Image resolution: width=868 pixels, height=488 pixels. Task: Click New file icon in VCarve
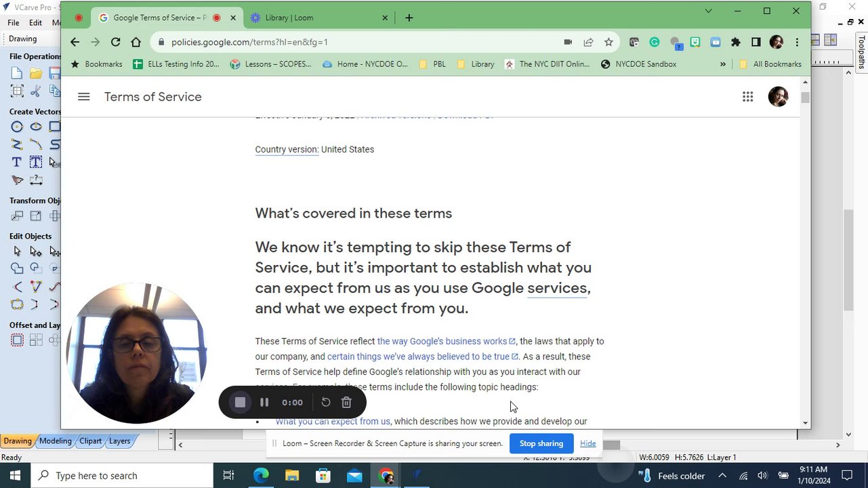[x=17, y=73]
